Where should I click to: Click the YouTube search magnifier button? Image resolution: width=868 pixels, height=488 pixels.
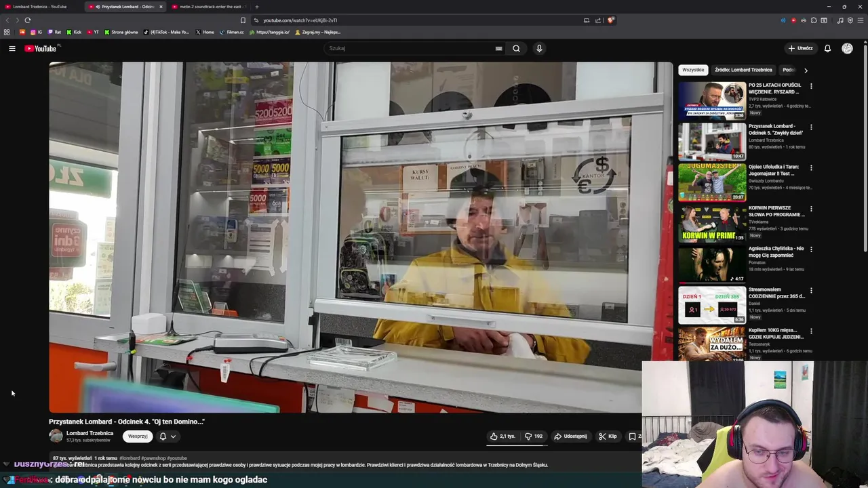click(516, 48)
